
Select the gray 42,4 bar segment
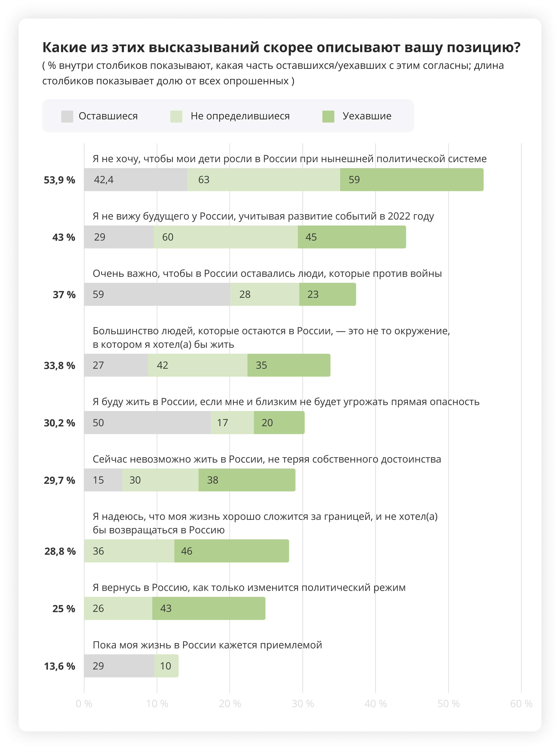pos(135,180)
